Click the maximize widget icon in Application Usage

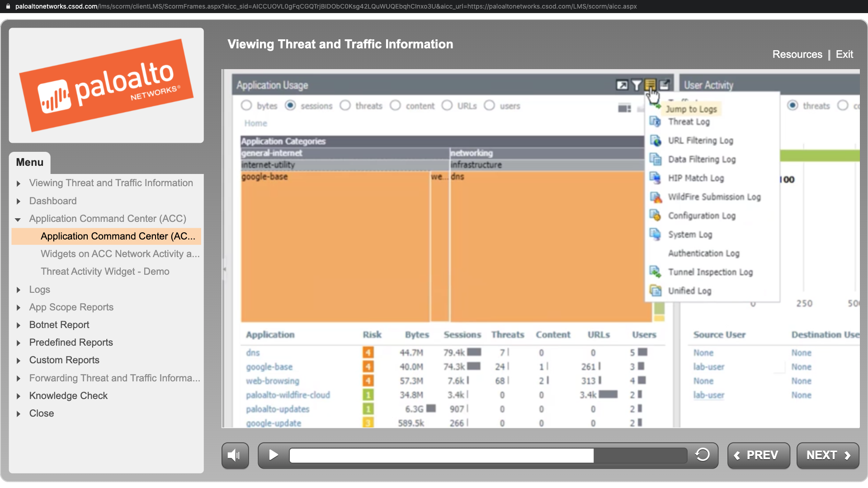[622, 85]
